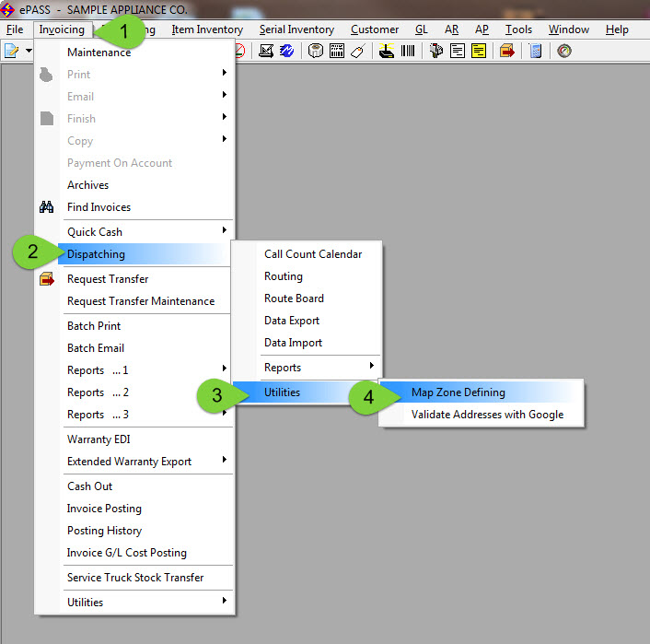Expand Reports arrow in Dispatching submenu
Image resolution: width=650 pixels, height=644 pixels.
point(372,366)
